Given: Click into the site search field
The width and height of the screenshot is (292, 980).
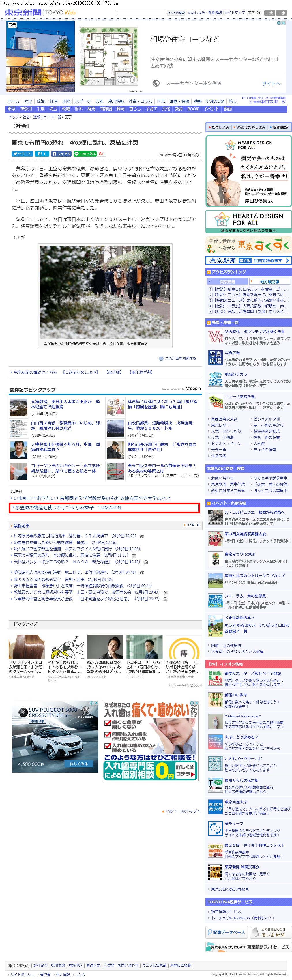Looking at the screenshot, I should (141, 13).
